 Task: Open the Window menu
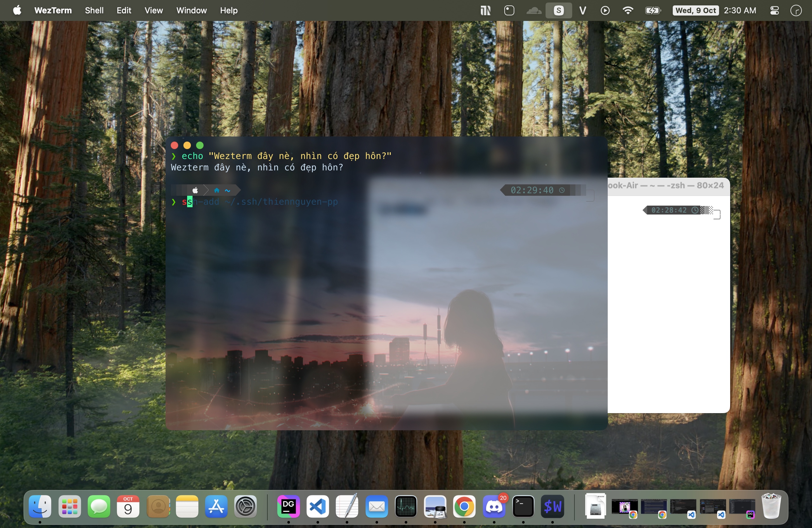[191, 10]
